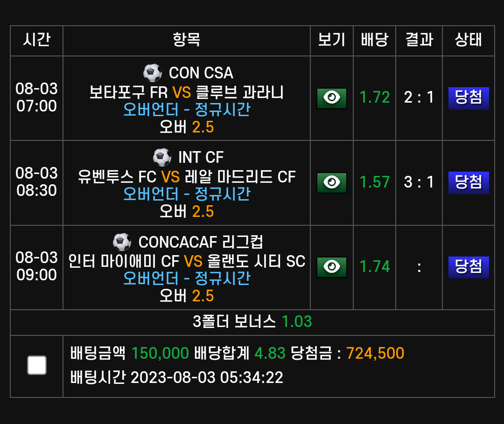The width and height of the screenshot is (504, 424).
Task: Click the eye view icon for Botafogo match
Action: 332,98
